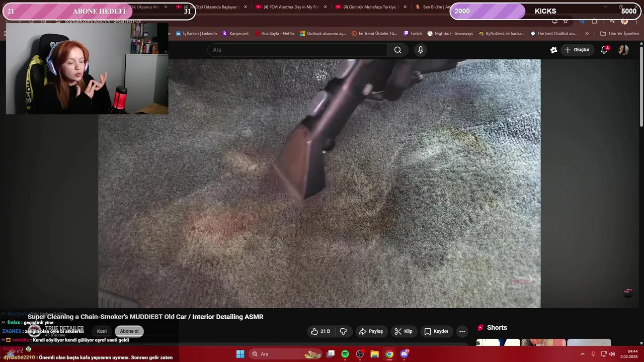644x362 pixels.
Task: Open En Trend Ürünler bookmark
Action: [374, 34]
